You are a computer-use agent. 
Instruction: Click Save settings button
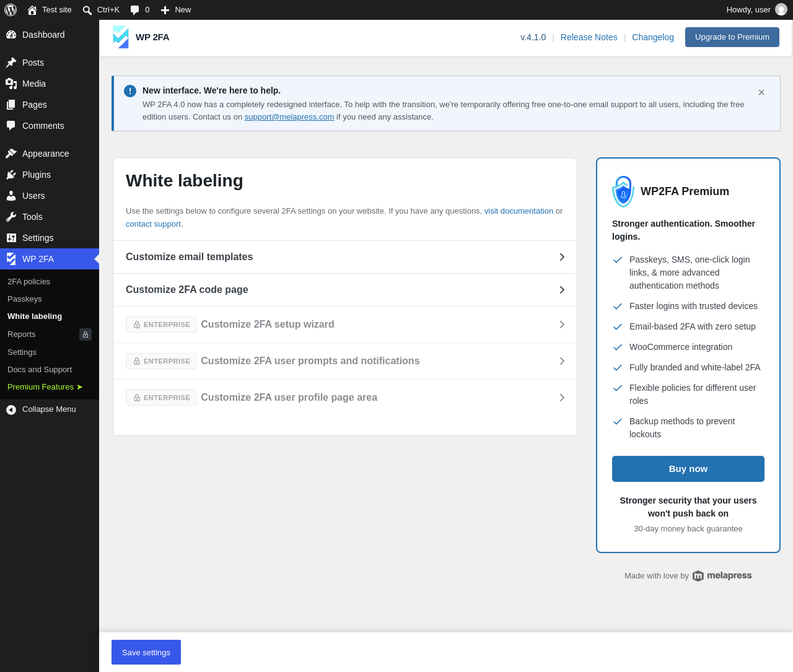point(146,652)
